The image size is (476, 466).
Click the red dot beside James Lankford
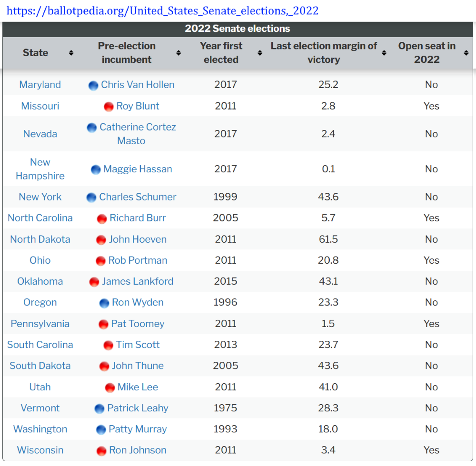[94, 282]
